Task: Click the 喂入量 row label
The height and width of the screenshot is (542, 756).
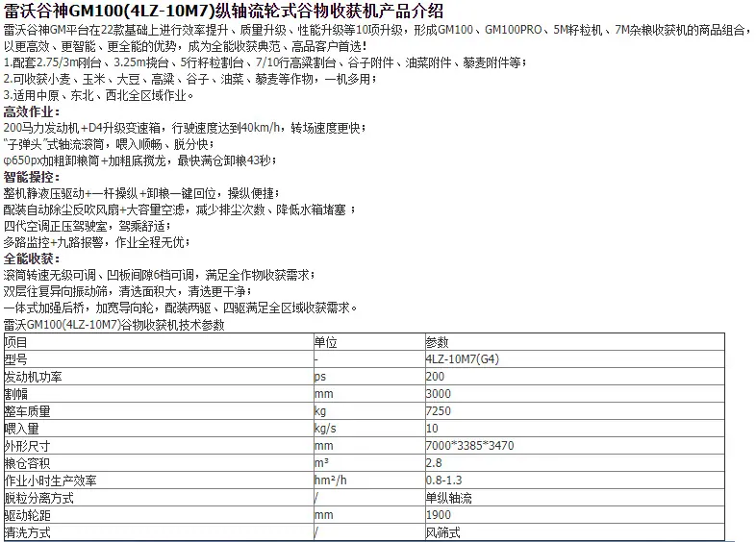Action: 22,429
